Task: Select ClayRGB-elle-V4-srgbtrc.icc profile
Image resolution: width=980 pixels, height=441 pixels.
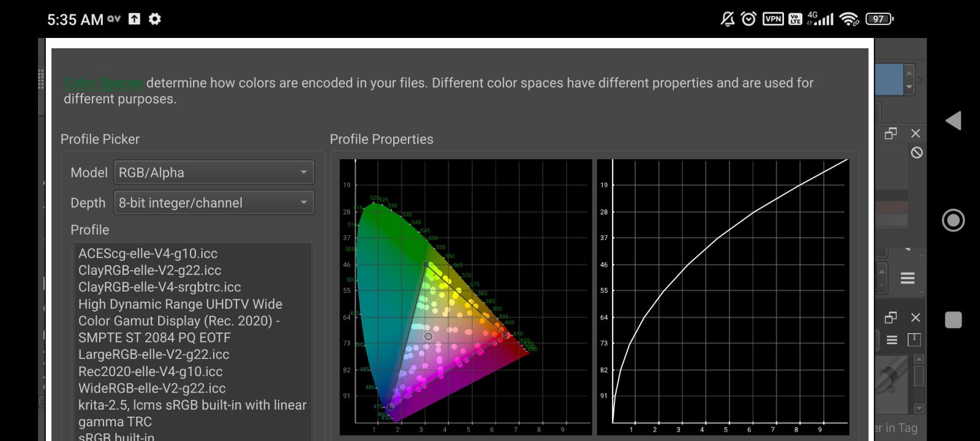Action: point(159,287)
